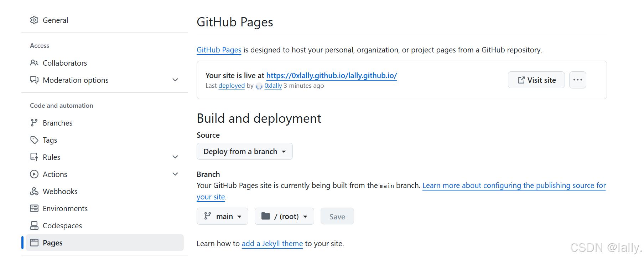Open Environments settings page
The image size is (644, 259).
click(105, 208)
